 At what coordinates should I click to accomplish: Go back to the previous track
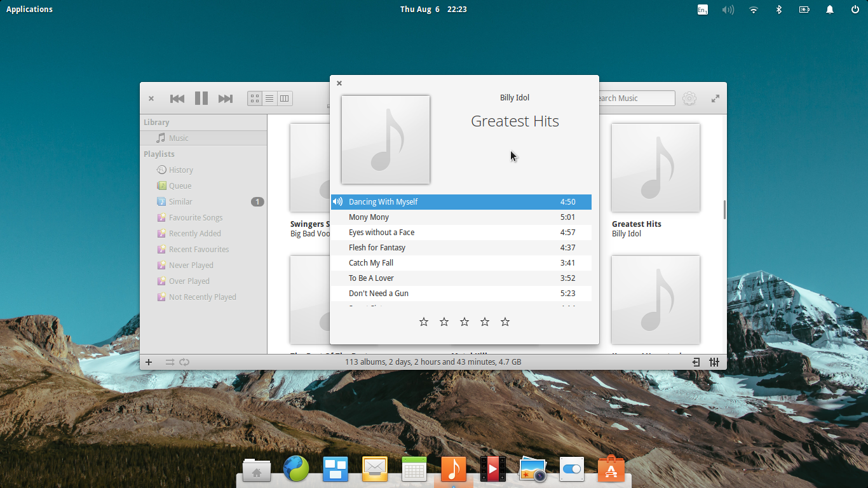(x=177, y=98)
